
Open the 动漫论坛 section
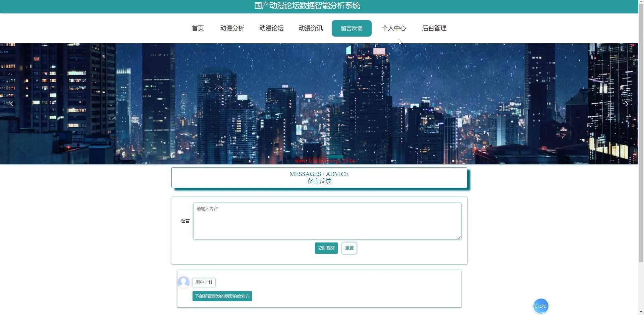click(271, 28)
